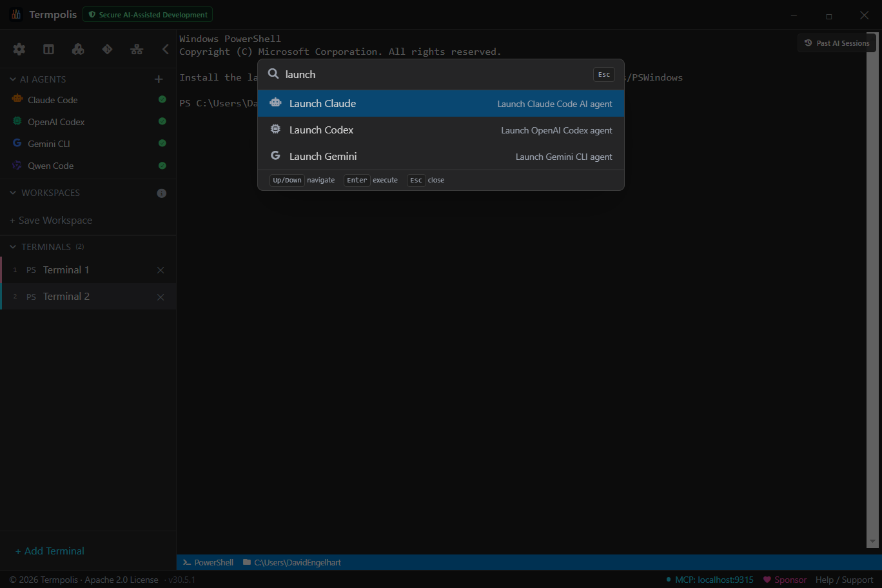Viewport: 882px width, 588px height.
Task: Click the chip icon beside Launch Codex
Action: (x=275, y=130)
